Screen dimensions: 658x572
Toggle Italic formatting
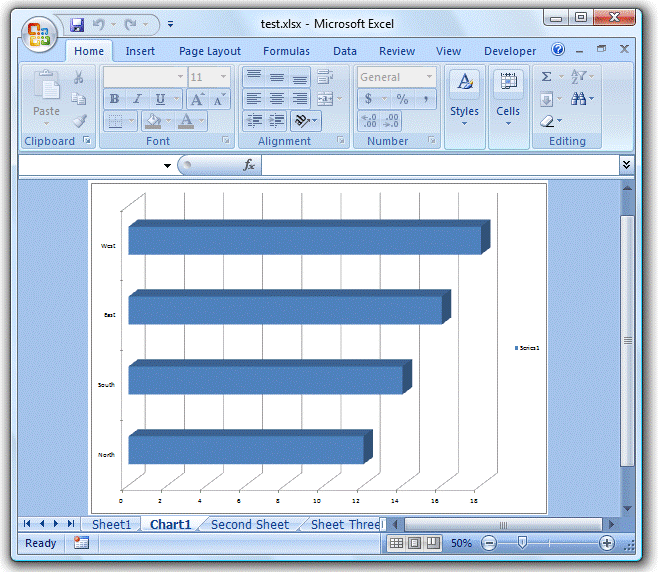137,99
